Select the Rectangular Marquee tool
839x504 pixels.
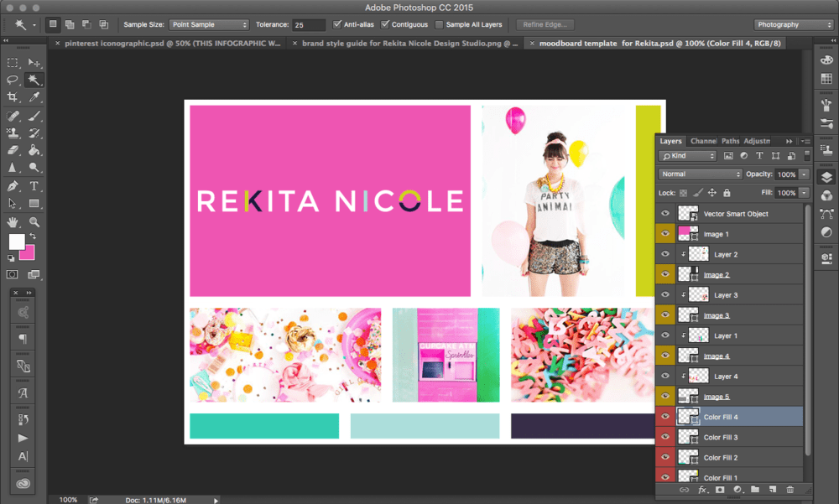(13, 63)
